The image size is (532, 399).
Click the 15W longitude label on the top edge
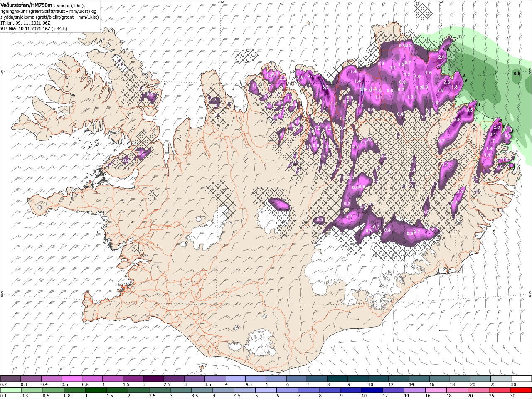440,2
